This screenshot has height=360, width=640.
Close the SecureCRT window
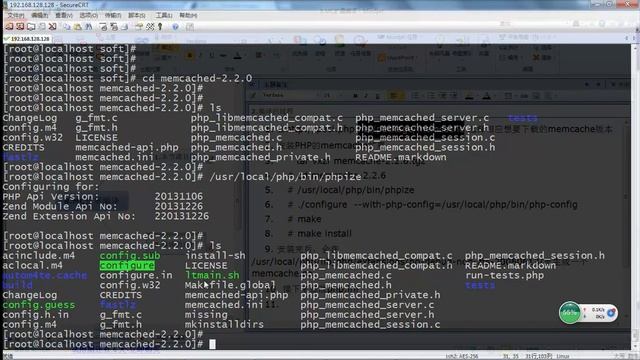(x=627, y=4)
